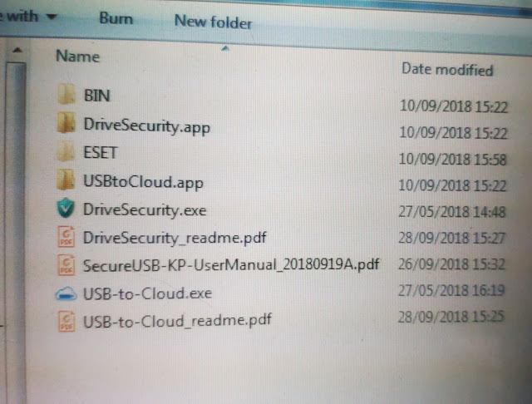Select the DriveSecurity.app entry name
The height and width of the screenshot is (404, 532).
pyautogui.click(x=146, y=126)
